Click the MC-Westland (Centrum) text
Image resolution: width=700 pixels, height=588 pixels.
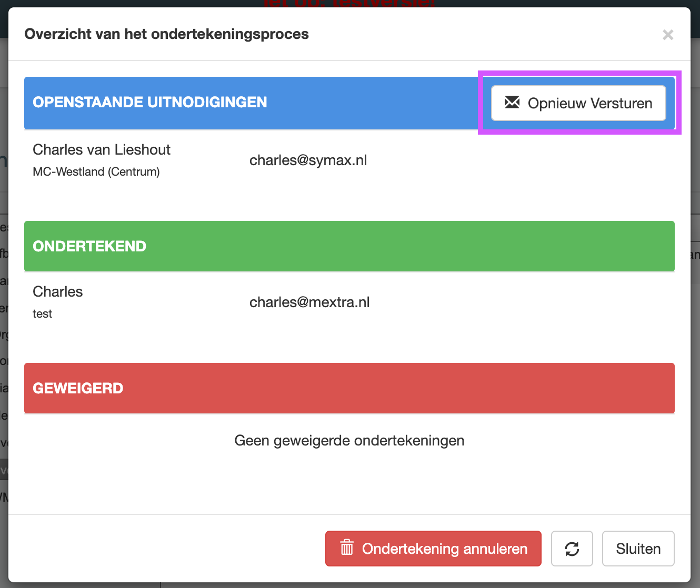tap(96, 172)
